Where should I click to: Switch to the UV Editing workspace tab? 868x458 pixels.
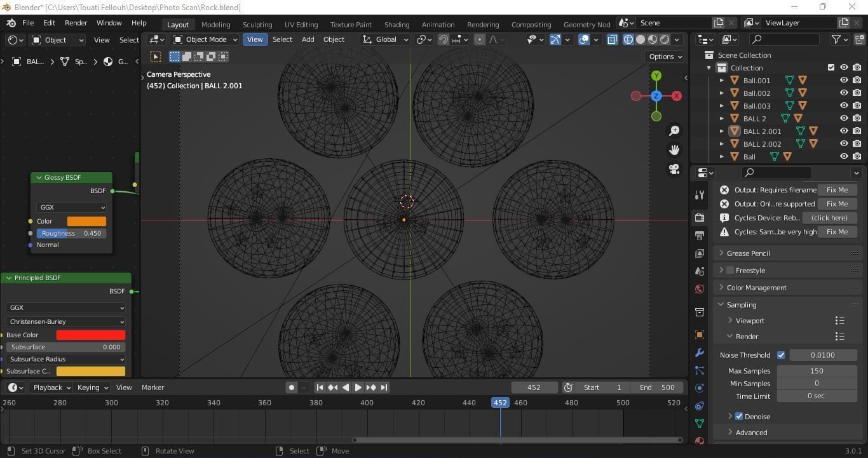[301, 25]
